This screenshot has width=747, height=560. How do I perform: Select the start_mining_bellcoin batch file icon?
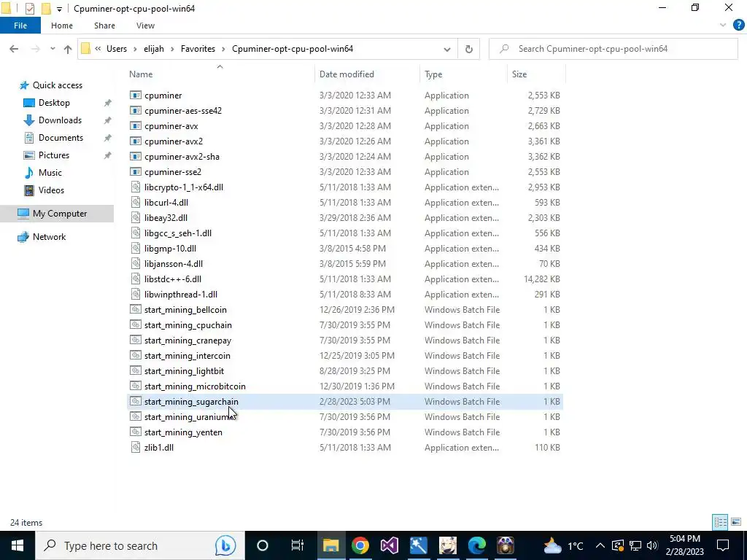click(x=136, y=309)
